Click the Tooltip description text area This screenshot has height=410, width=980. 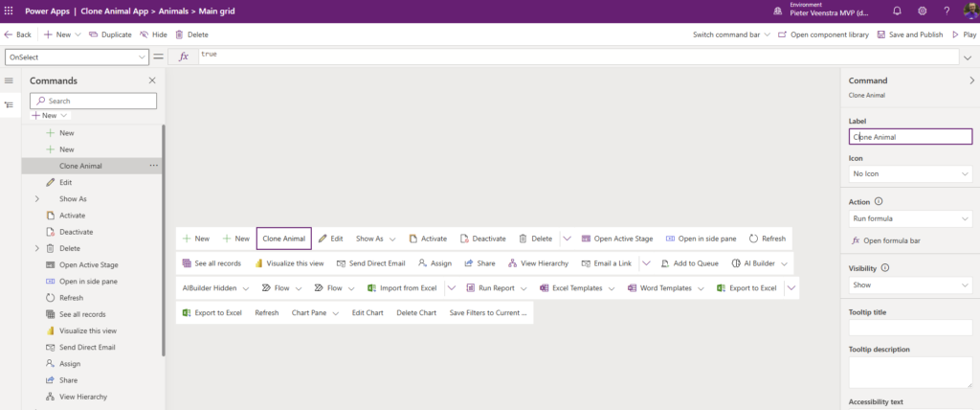pyautogui.click(x=911, y=373)
